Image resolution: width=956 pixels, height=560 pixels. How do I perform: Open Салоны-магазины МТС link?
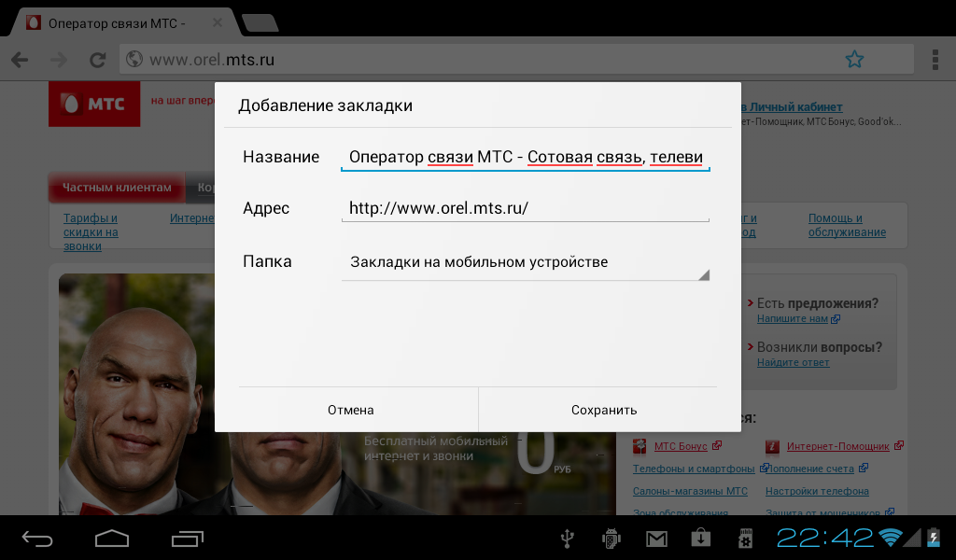690,491
